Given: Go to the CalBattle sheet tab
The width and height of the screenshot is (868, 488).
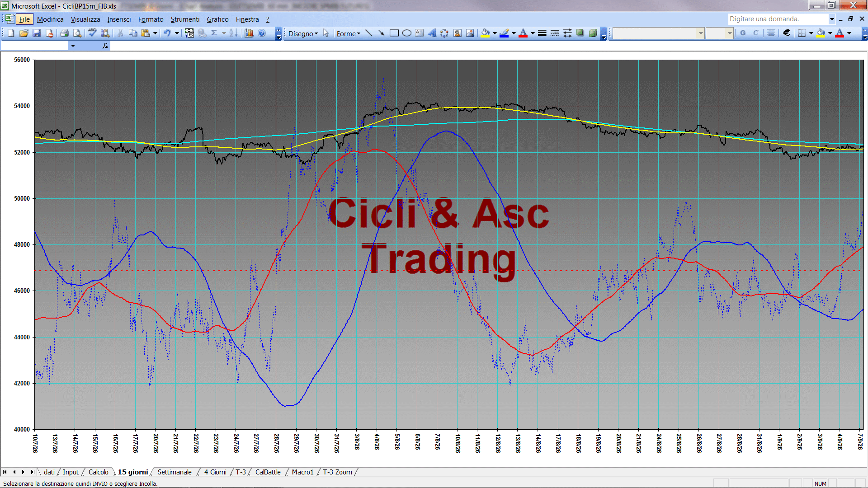Looking at the screenshot, I should pyautogui.click(x=268, y=472).
